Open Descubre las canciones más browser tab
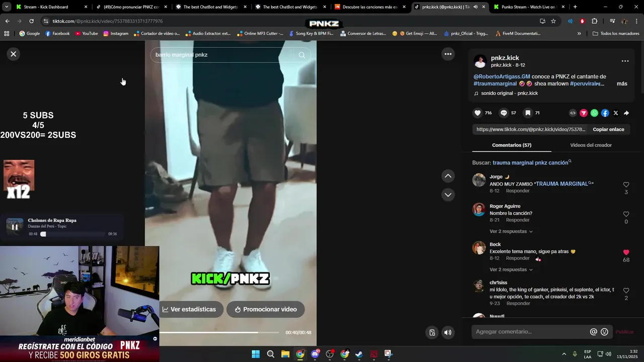The height and width of the screenshot is (362, 644). (370, 7)
